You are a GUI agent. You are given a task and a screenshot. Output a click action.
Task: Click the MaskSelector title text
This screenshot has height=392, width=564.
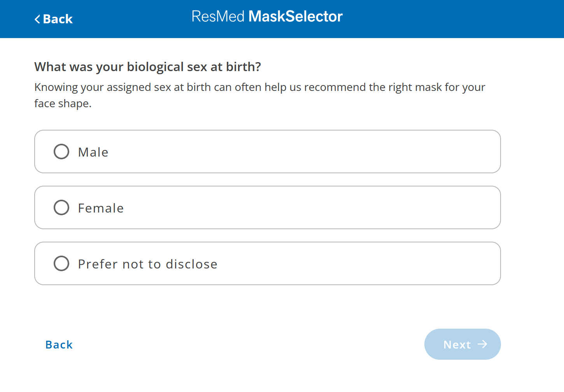click(x=296, y=16)
